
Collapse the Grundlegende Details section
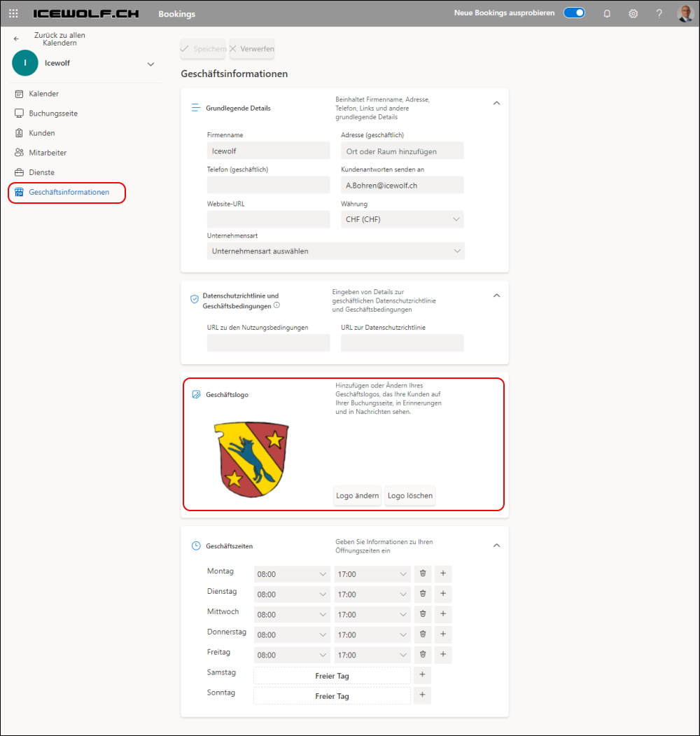496,103
